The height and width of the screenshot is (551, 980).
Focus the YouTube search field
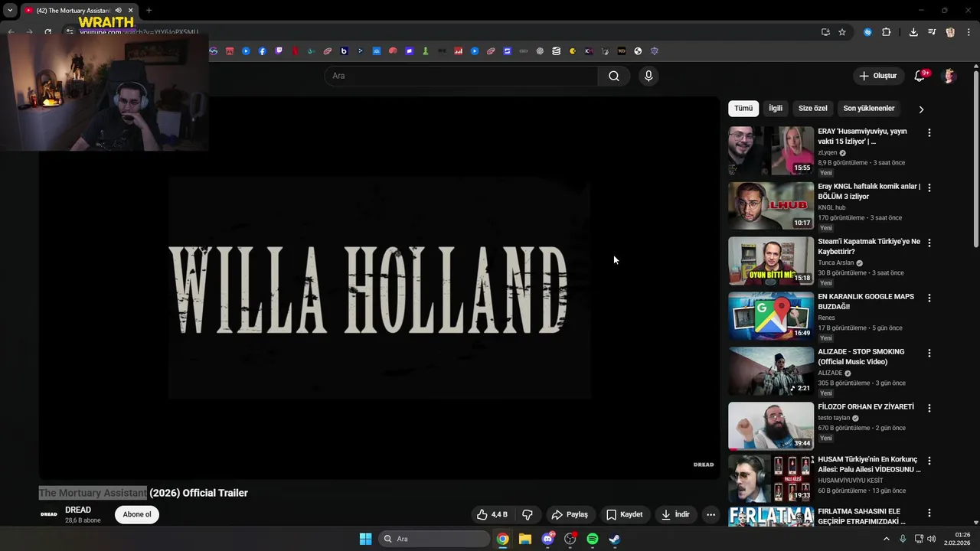tap(461, 76)
